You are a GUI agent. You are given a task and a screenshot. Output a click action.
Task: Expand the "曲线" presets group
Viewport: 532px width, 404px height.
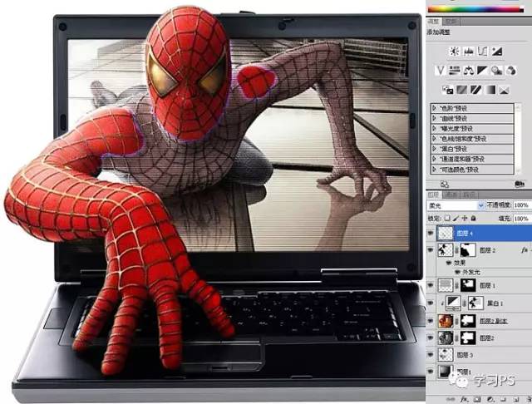[x=434, y=118]
